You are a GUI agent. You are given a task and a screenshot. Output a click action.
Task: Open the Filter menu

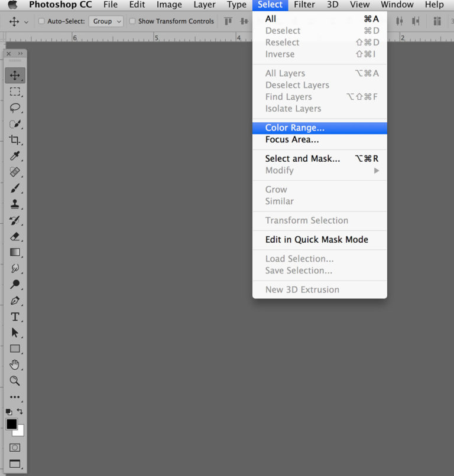pos(304,5)
